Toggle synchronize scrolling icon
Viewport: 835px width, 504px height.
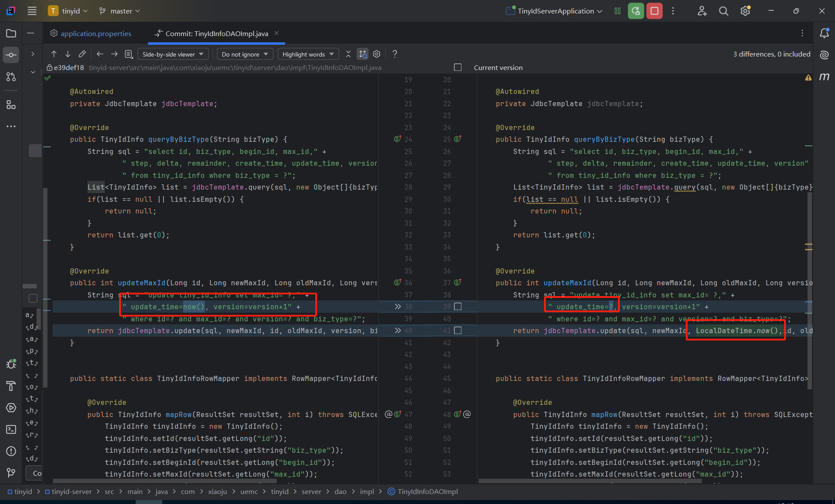point(362,54)
